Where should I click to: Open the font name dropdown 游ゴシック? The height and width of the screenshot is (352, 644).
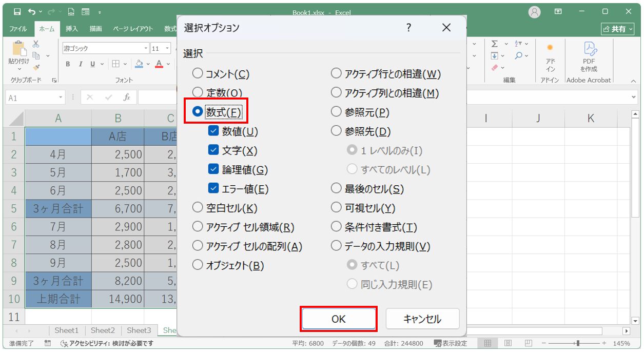tap(146, 49)
